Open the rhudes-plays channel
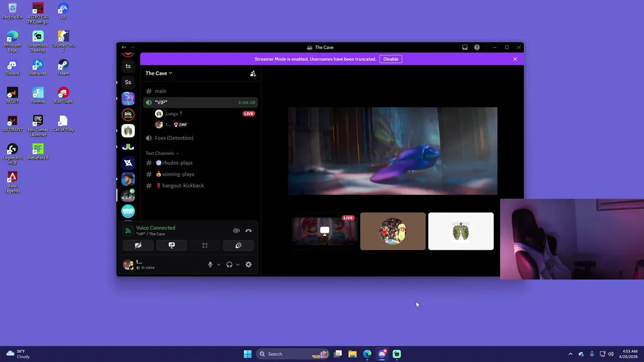This screenshot has width=644, height=362. pos(200,163)
